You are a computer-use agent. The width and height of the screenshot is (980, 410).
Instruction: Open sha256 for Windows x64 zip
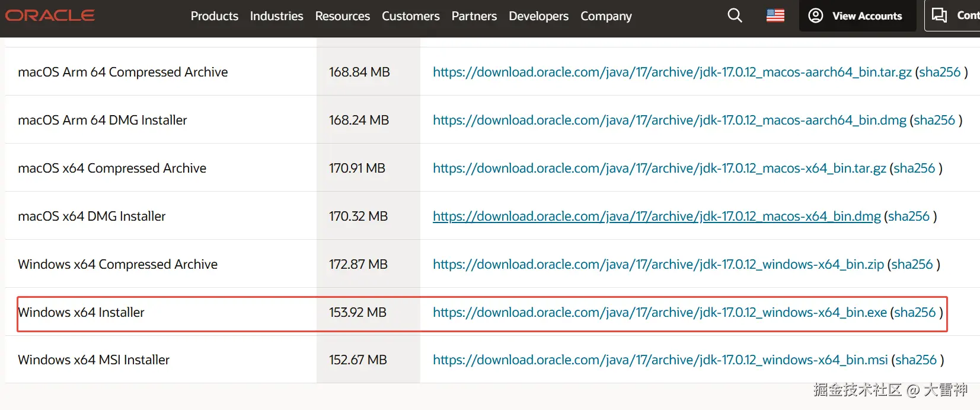pos(912,264)
